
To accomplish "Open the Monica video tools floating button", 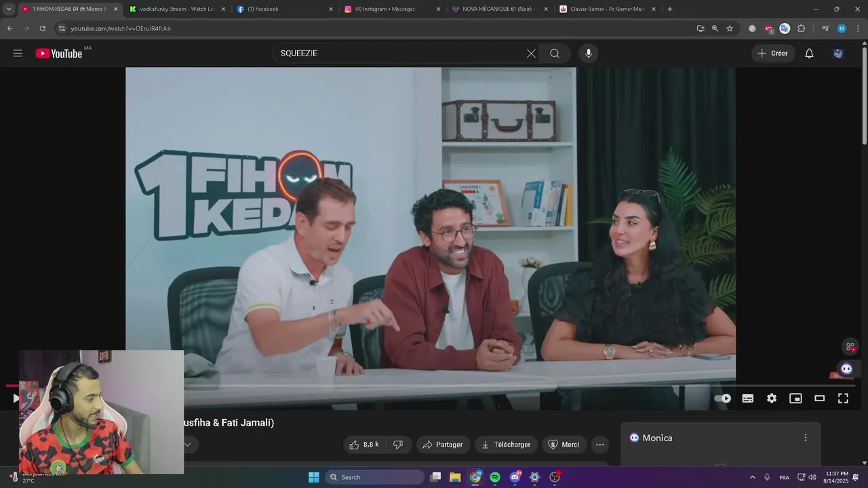I will 850,346.
